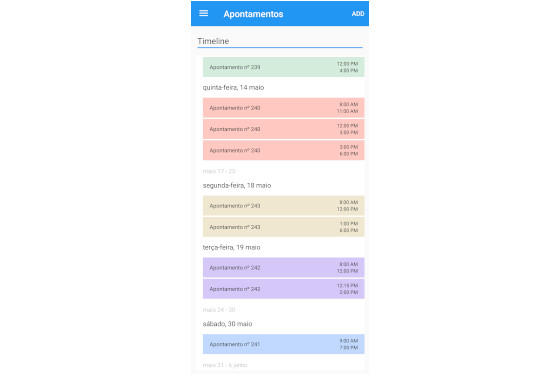Select the Timeline tab heading

point(213,41)
